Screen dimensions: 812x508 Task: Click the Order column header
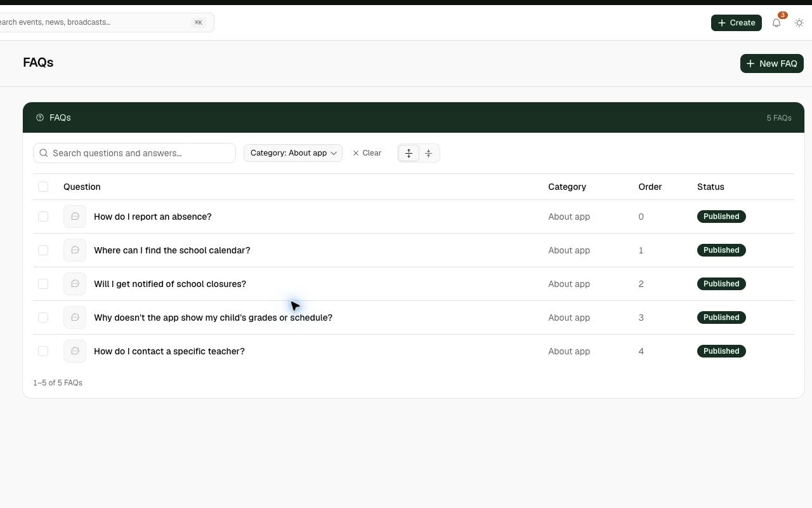pyautogui.click(x=650, y=187)
